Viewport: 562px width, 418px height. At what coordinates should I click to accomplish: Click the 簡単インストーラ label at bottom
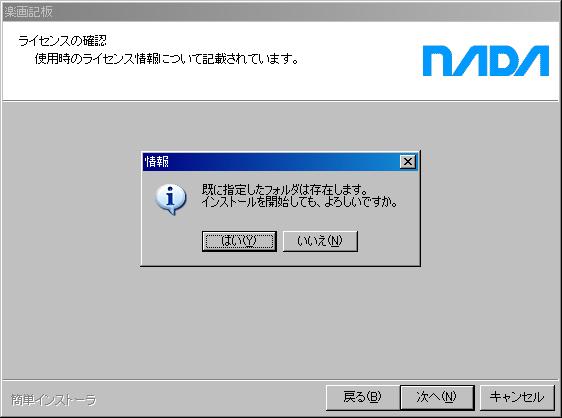(x=54, y=400)
